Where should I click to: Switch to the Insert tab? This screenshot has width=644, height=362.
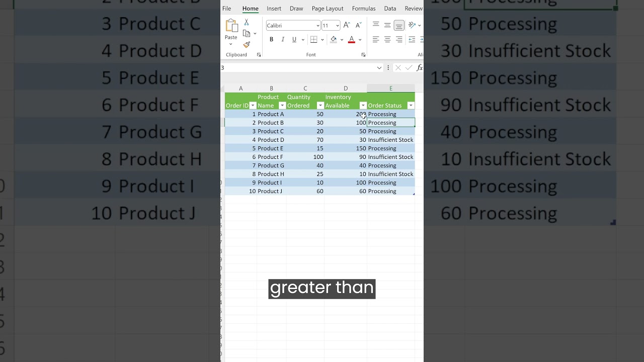(274, 9)
